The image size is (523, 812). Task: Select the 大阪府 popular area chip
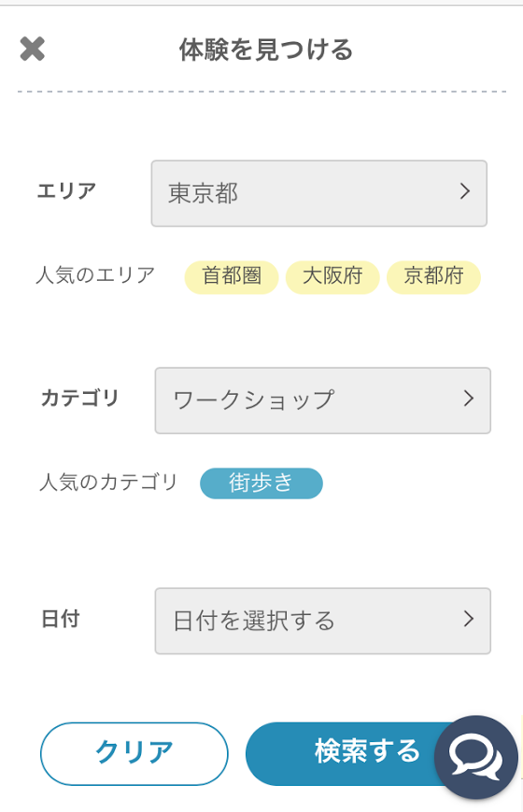click(x=332, y=277)
